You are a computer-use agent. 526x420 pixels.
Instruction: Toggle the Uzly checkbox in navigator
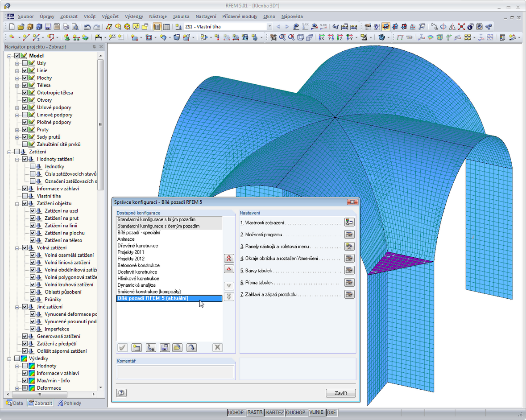click(x=25, y=63)
